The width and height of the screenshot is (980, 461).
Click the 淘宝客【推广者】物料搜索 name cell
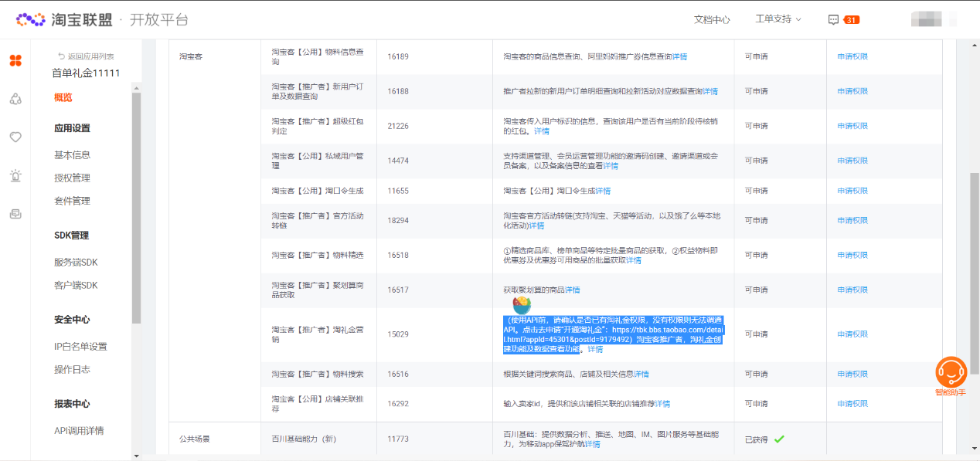318,374
